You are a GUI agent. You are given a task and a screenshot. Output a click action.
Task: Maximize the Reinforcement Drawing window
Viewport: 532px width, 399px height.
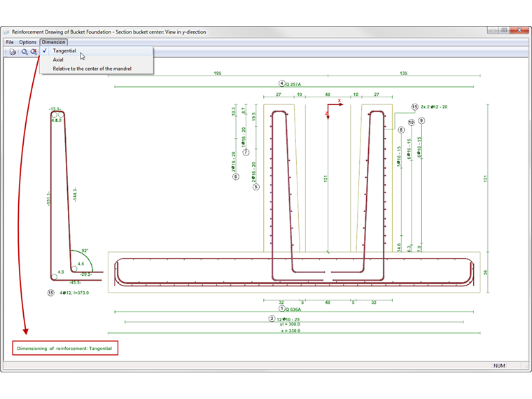coord(504,30)
